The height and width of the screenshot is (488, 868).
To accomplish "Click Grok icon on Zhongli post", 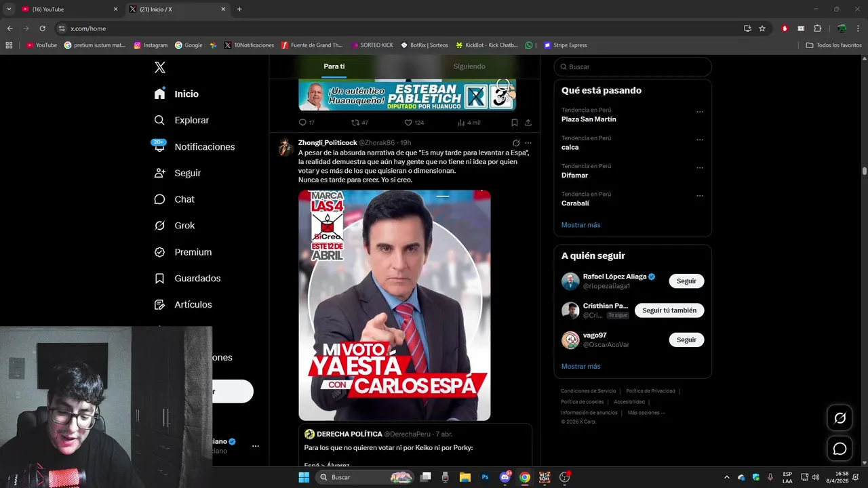I will coord(516,143).
